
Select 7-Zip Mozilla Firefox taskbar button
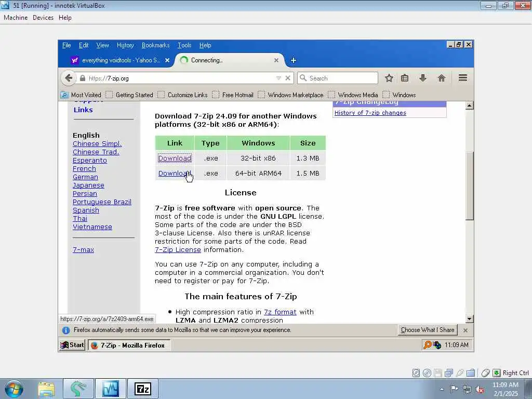[x=129, y=345]
